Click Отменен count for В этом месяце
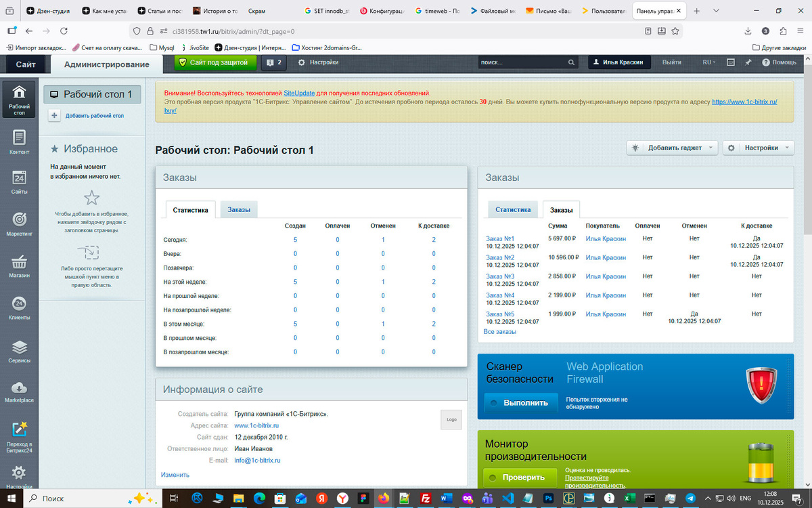The width and height of the screenshot is (812, 508). [x=383, y=324]
